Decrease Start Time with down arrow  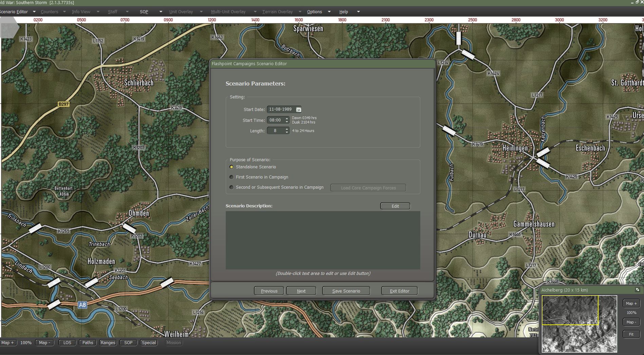(x=287, y=122)
